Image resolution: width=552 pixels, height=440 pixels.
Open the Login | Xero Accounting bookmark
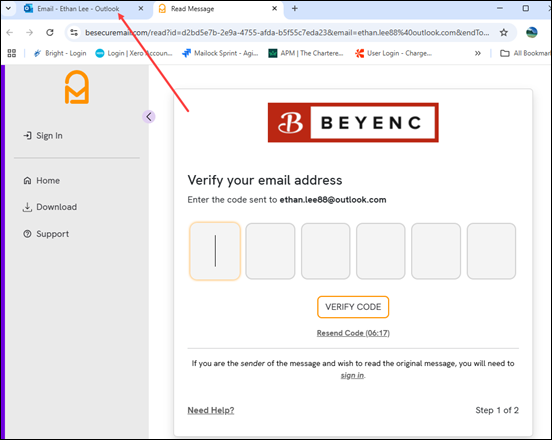pyautogui.click(x=134, y=53)
